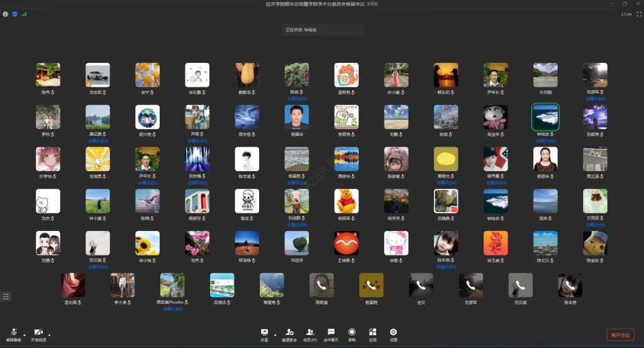This screenshot has width=644, height=348.
Task: Open the 邀请参会 invite panel
Action: tap(289, 334)
